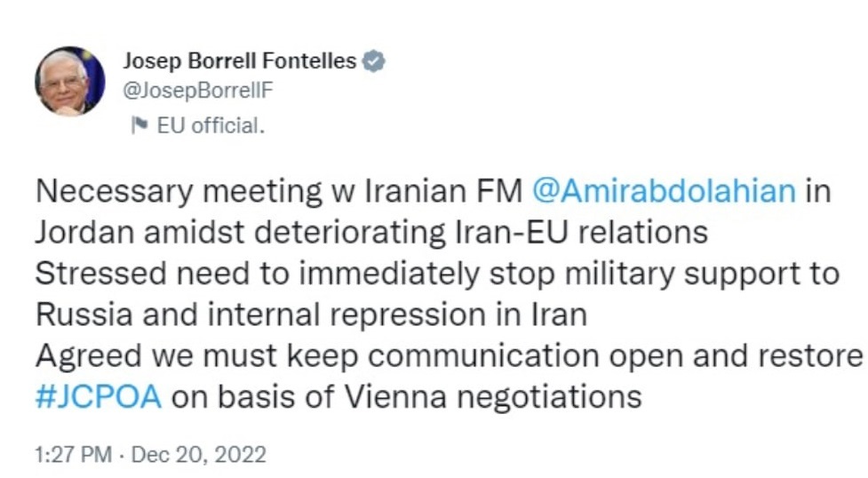The width and height of the screenshot is (868, 478).
Task: Click the 'Russia and internal repression in Iran' line
Action: 311,315
